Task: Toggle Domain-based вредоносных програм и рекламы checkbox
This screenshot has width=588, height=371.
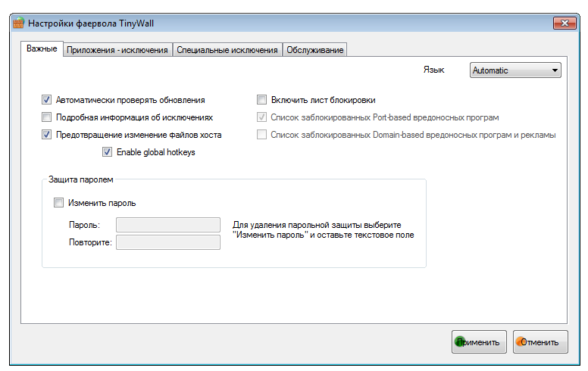Action: click(x=261, y=135)
